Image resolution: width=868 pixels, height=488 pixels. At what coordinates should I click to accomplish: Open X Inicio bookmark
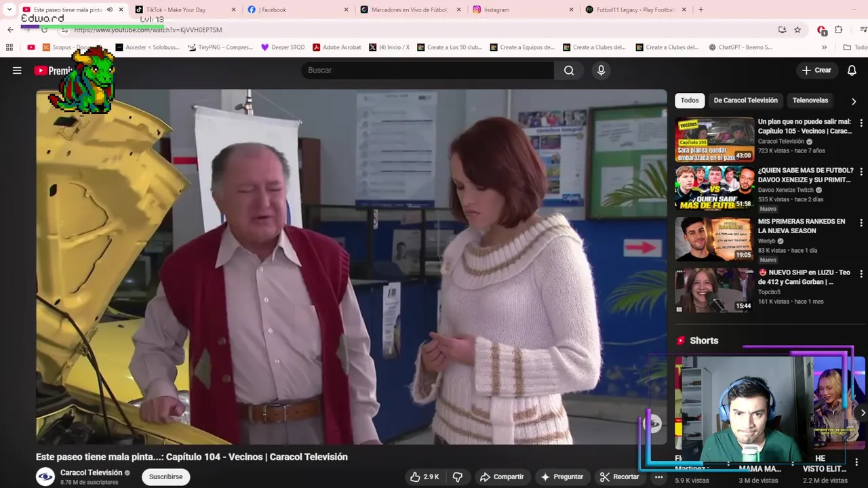coord(389,47)
